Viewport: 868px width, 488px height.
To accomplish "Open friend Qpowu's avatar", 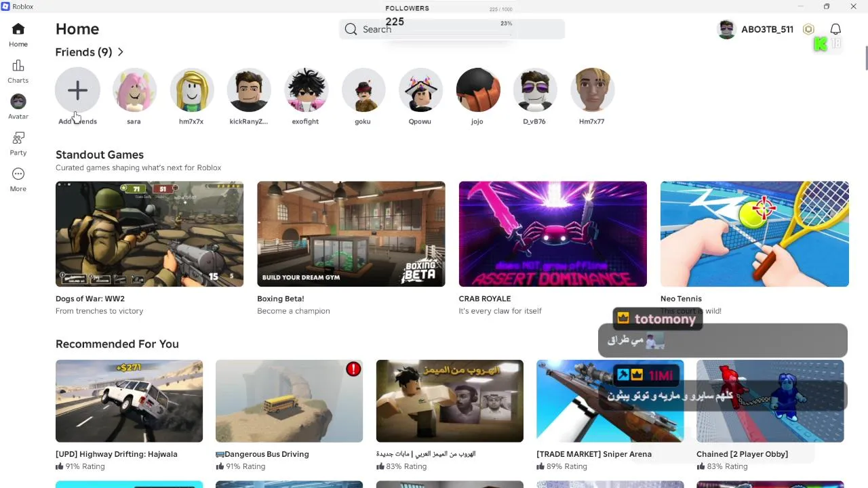I will pyautogui.click(x=420, y=89).
